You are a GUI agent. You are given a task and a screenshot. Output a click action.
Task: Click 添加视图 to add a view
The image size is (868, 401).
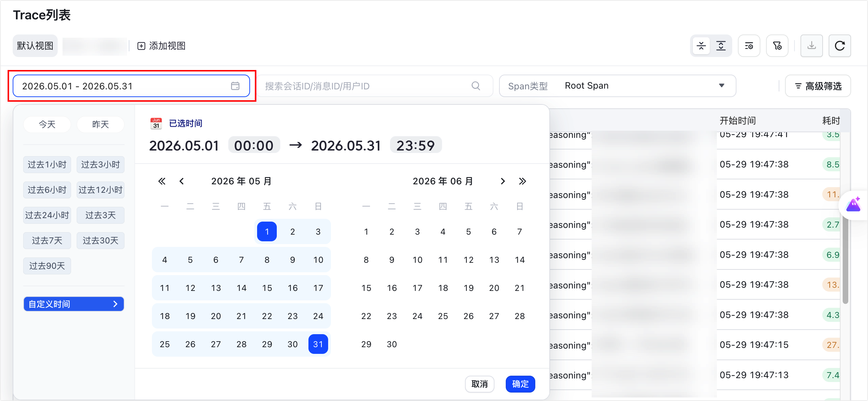click(x=161, y=46)
